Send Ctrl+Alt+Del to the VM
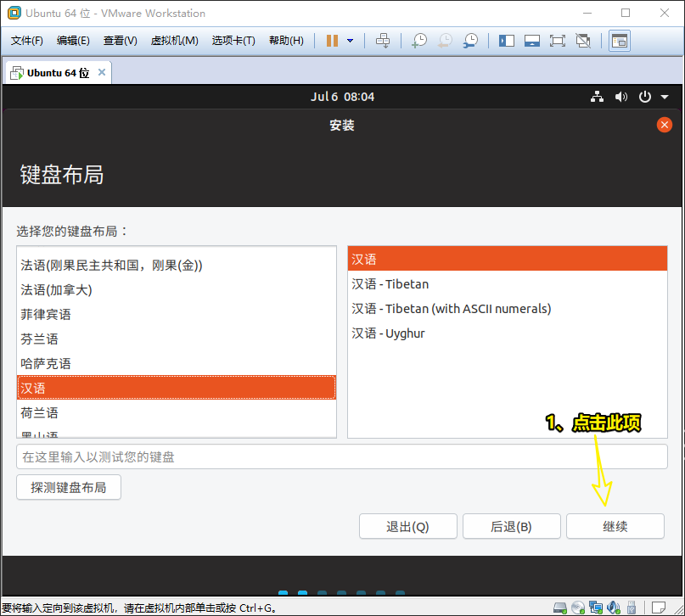The height and width of the screenshot is (616, 685). [x=383, y=41]
